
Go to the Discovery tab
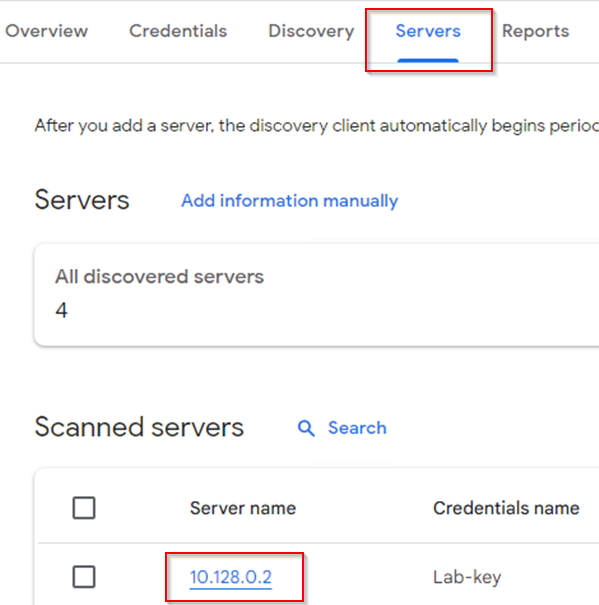(x=311, y=32)
